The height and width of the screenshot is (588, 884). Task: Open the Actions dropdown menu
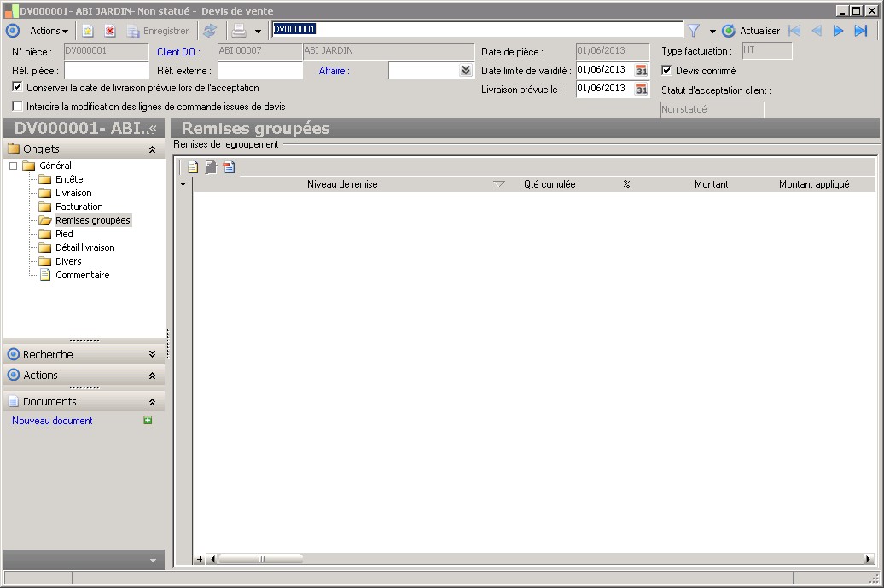coord(49,31)
